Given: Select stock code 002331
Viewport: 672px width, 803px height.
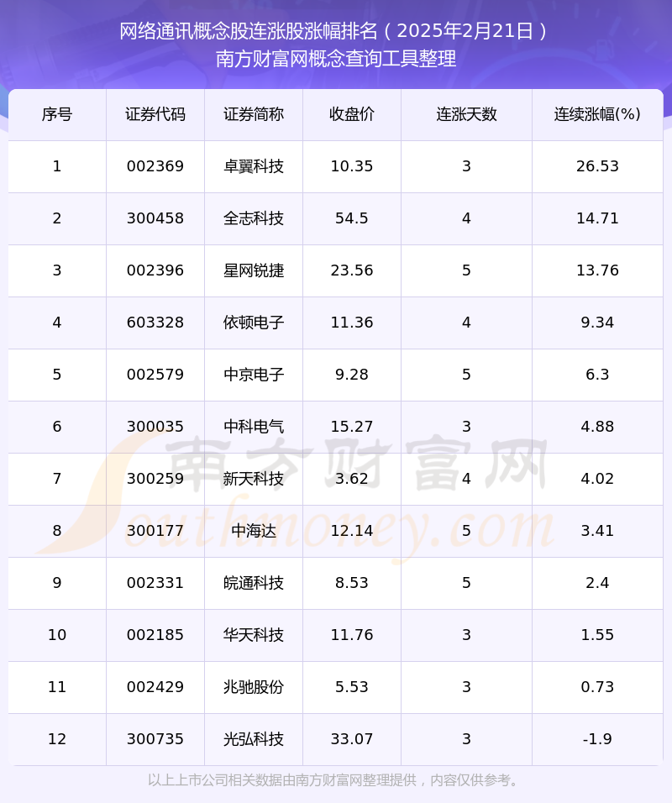Looking at the screenshot, I should click(155, 583).
